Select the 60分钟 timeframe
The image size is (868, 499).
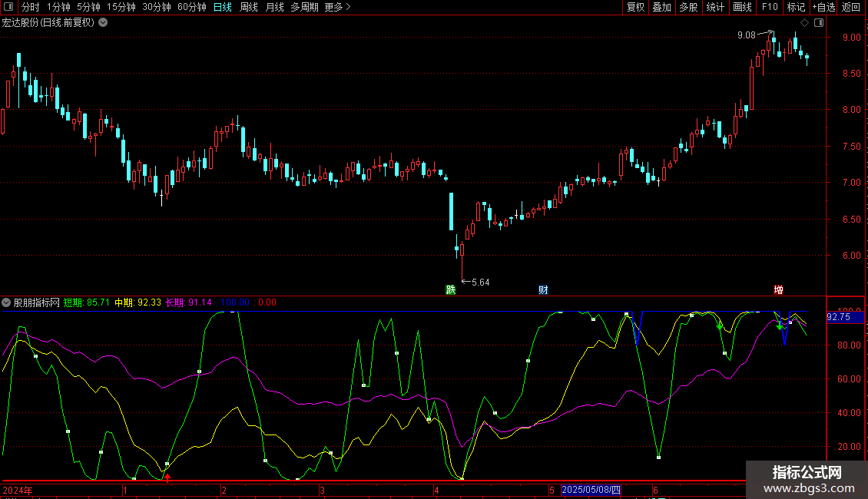[191, 8]
